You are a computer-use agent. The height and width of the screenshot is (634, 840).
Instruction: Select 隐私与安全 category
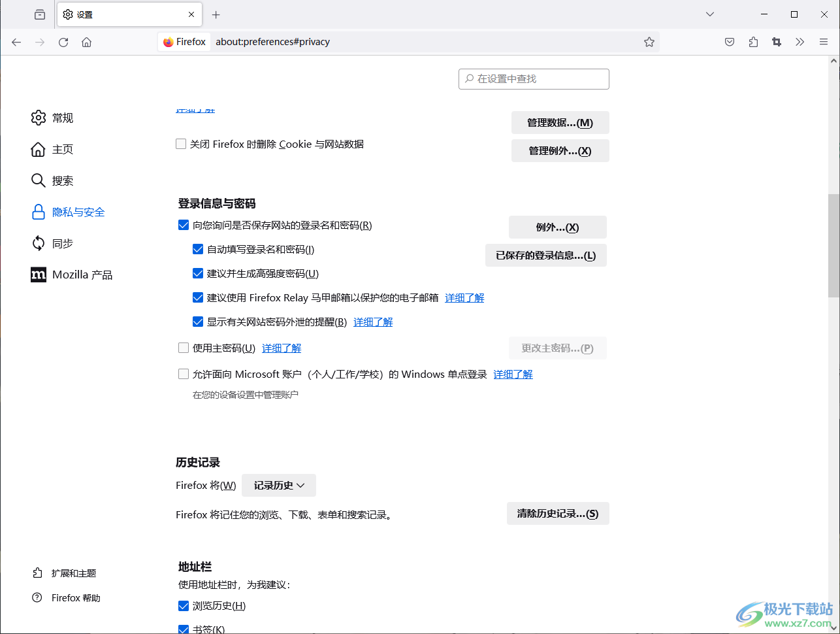[68, 212]
